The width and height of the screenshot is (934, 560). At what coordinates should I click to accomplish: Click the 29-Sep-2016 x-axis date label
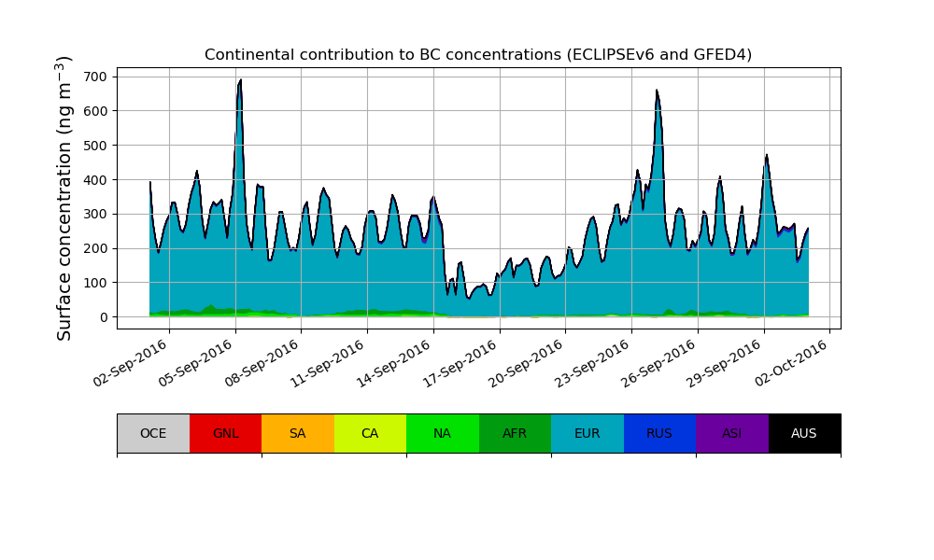[726, 362]
